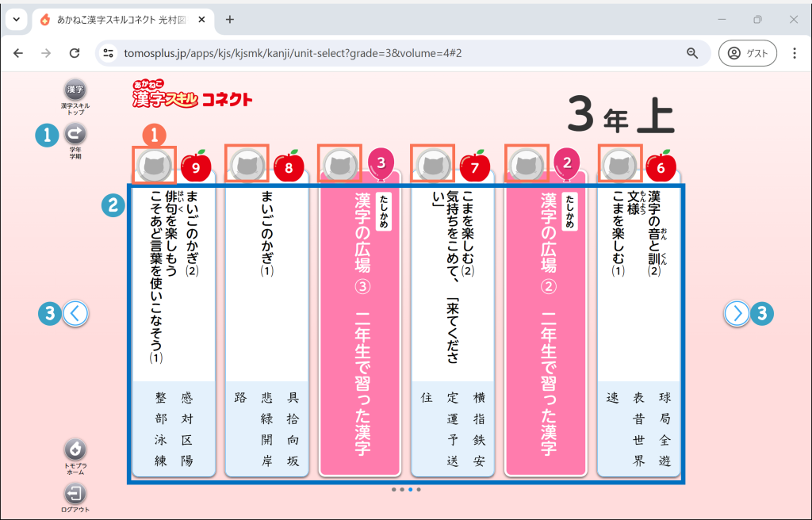Select the fourth page indicator dot

pos(419,489)
